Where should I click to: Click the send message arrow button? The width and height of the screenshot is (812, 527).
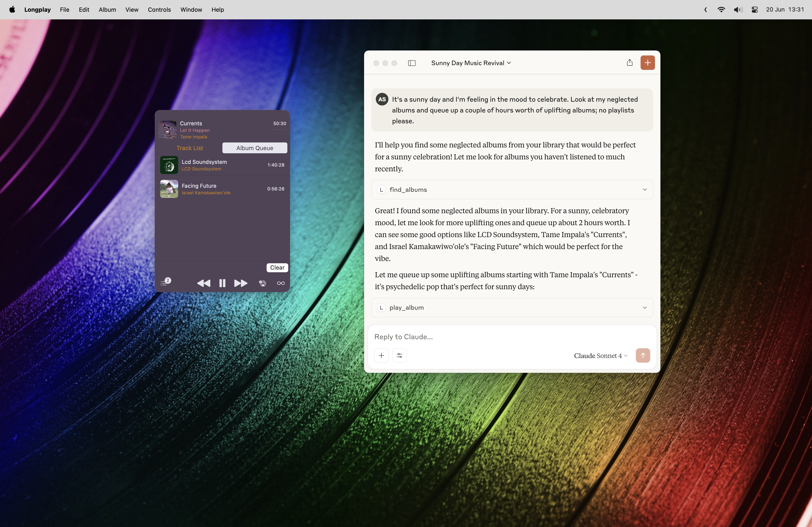(643, 355)
